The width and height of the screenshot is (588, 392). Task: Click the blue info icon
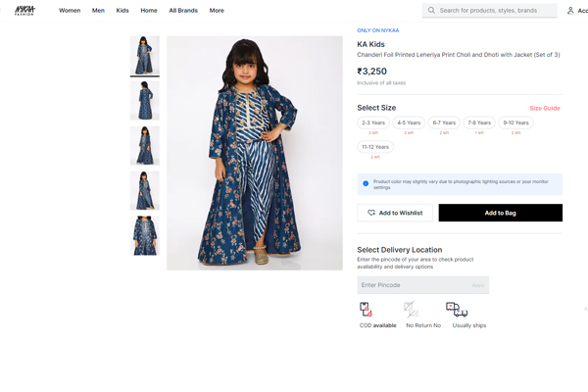click(x=366, y=183)
